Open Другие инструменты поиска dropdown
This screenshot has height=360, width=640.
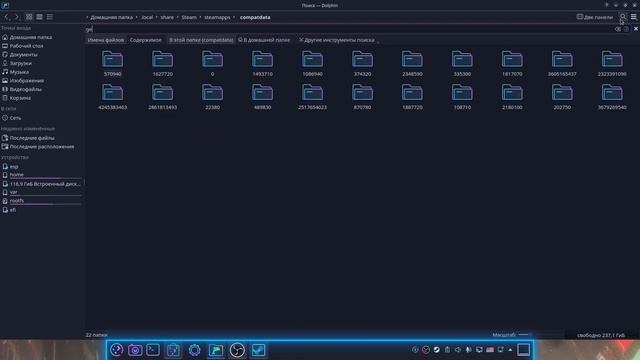(x=338, y=40)
